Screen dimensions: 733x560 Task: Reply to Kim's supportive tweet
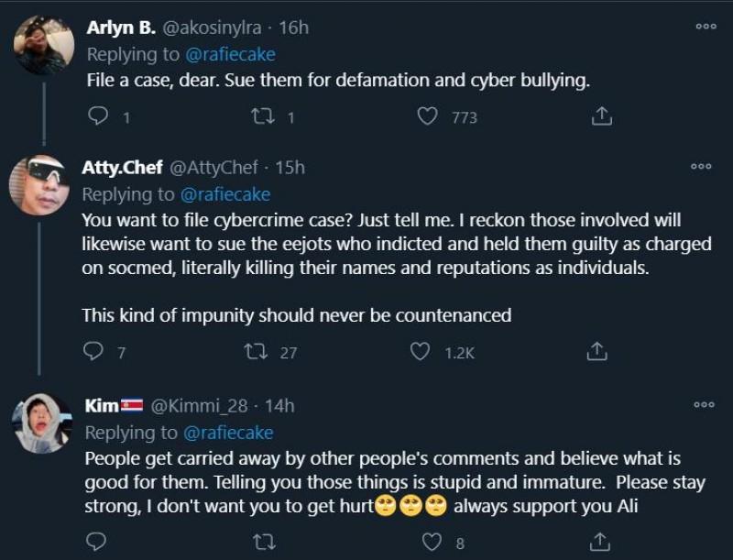pyautogui.click(x=92, y=543)
